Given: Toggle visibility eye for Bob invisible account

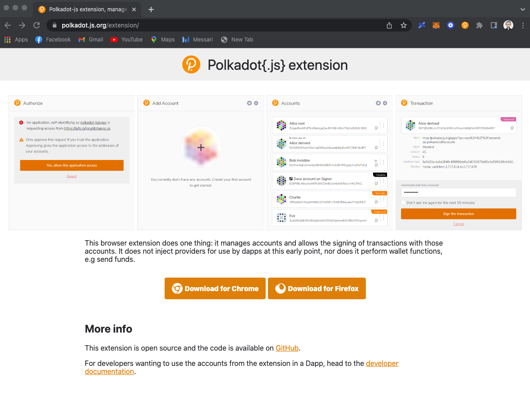Looking at the screenshot, I should point(376,160).
